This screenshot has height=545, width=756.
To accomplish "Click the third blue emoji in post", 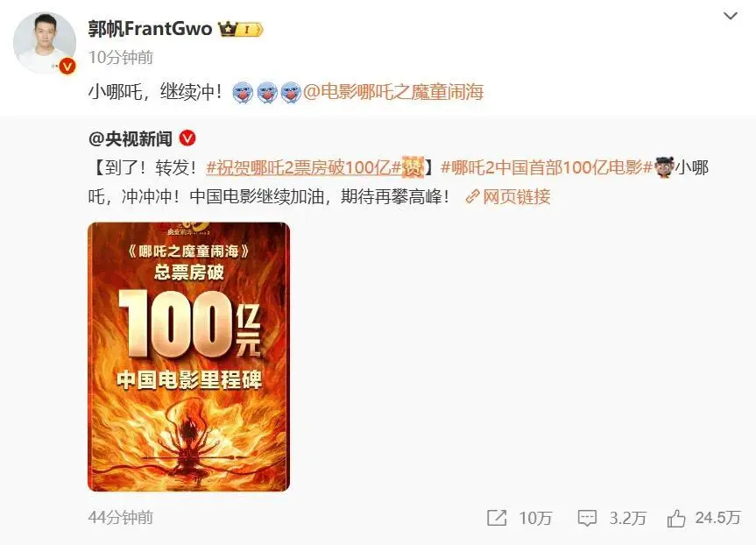I will click(x=291, y=92).
